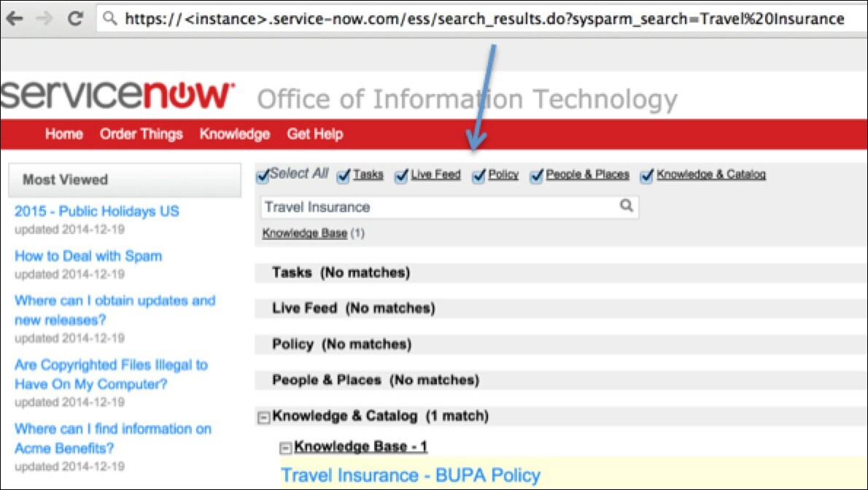868x490 pixels.
Task: Click the browser forward arrow
Action: 44,19
